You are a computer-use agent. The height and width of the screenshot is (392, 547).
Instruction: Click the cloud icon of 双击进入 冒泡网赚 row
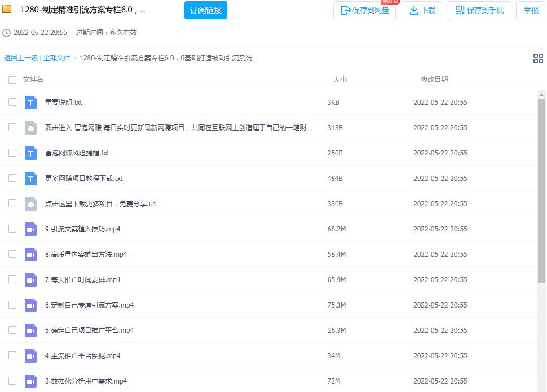30,128
